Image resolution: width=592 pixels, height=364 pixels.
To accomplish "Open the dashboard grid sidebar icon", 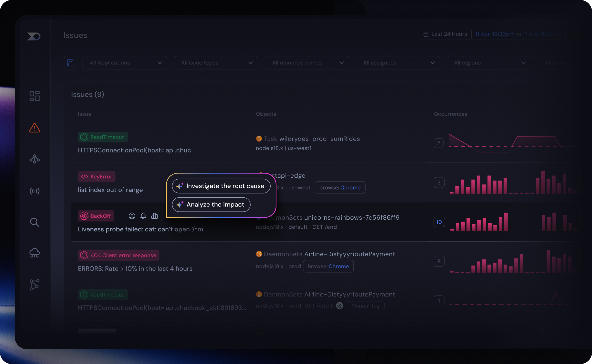I will pyautogui.click(x=34, y=96).
